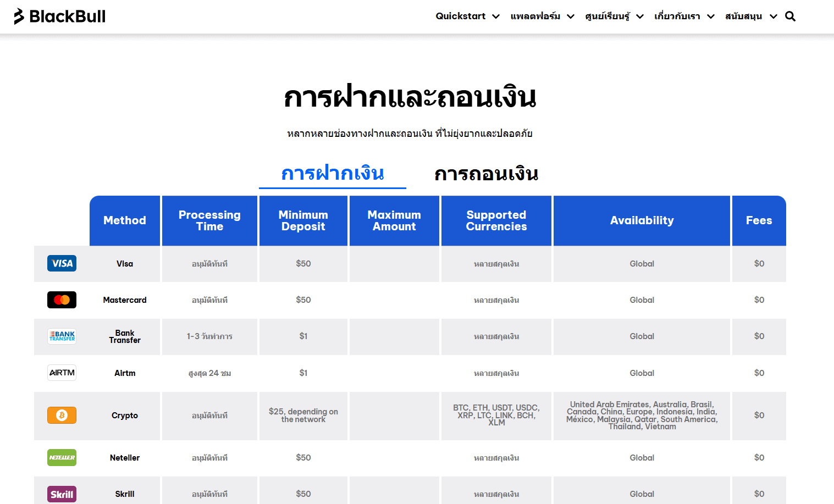This screenshot has width=834, height=504.
Task: Open the สนับสนุน menu
Action: [743, 16]
